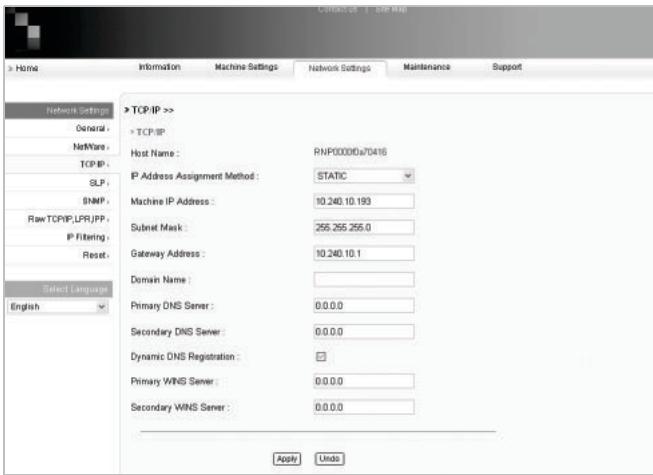Open the Information tab

(x=160, y=67)
